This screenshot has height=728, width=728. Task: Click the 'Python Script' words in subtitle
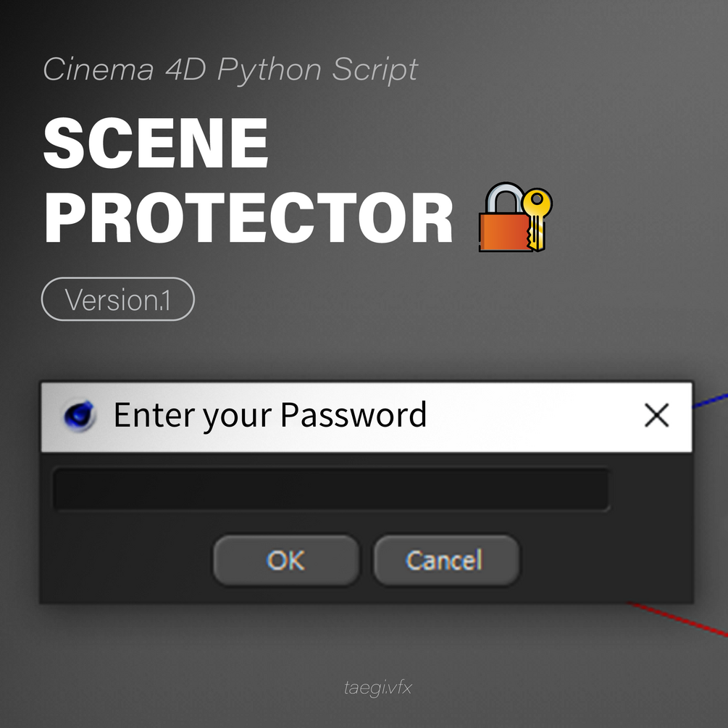(317, 70)
